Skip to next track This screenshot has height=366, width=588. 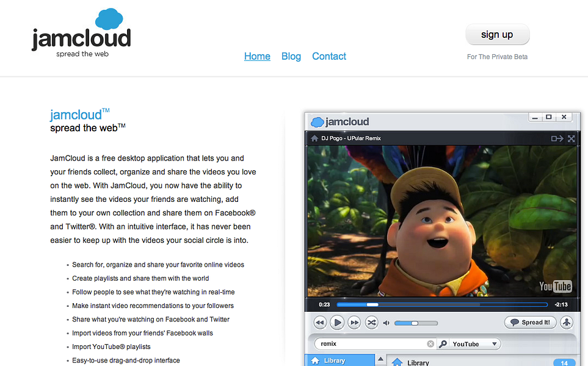tap(354, 322)
